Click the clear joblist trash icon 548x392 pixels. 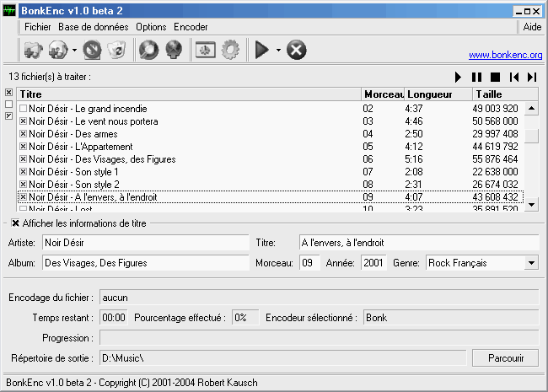point(116,50)
